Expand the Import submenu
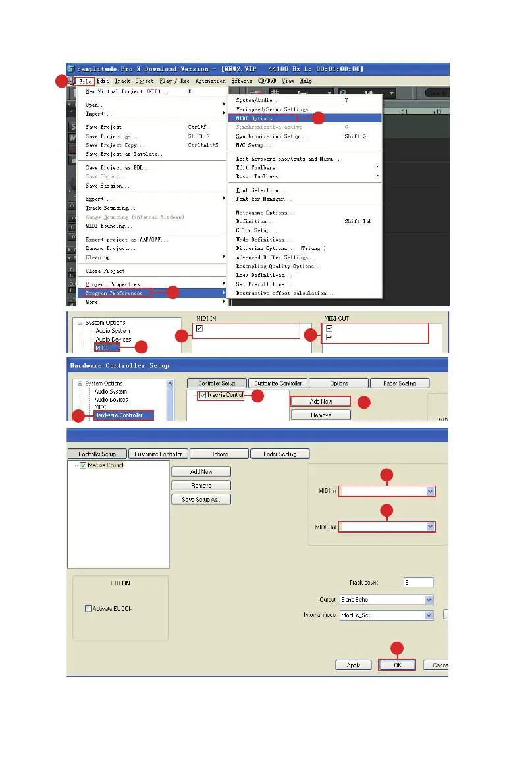 pos(152,114)
